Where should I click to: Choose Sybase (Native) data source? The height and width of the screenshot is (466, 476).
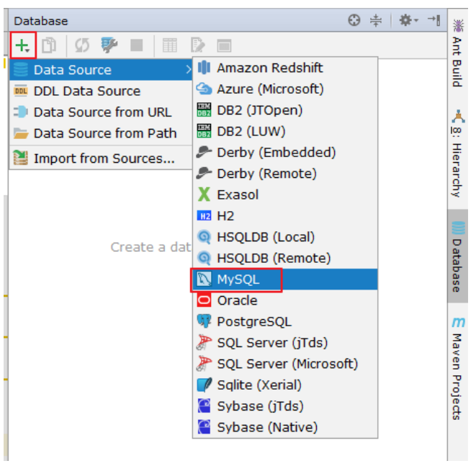[x=285, y=427]
